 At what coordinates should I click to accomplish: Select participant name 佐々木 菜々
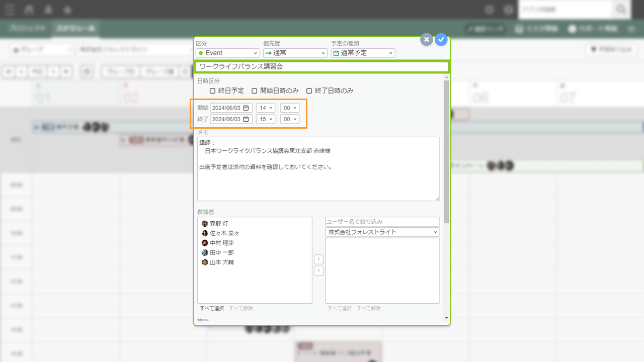[224, 233]
